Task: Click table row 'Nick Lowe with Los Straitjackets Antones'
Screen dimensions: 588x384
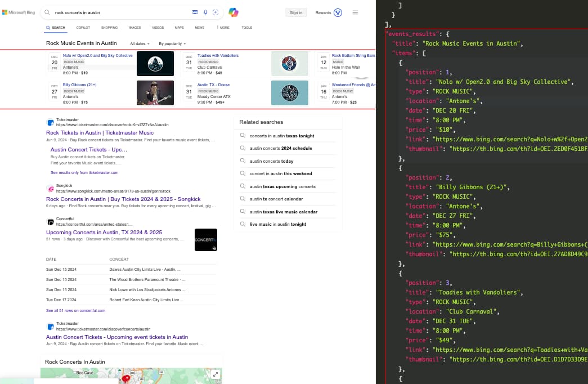Action: click(131, 290)
